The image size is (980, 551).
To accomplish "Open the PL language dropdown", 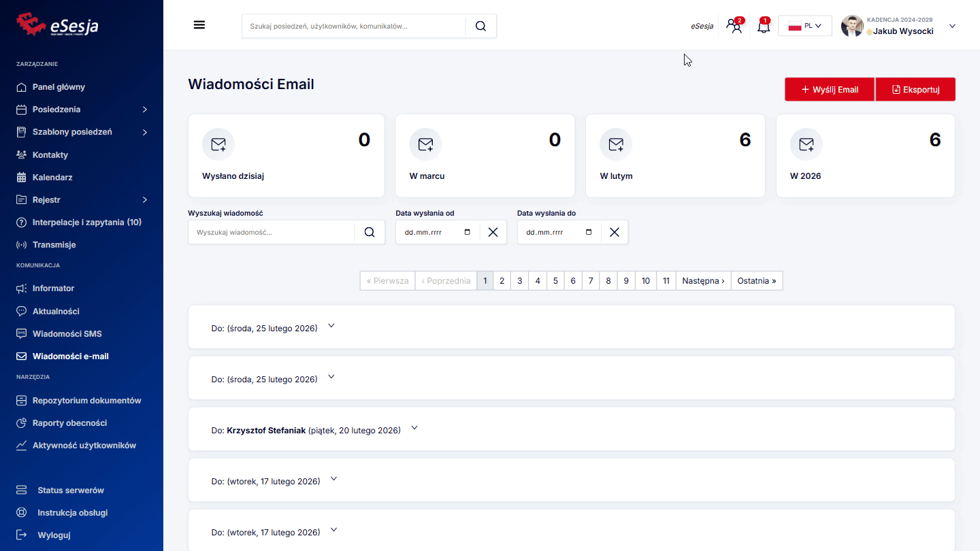I will pos(804,26).
